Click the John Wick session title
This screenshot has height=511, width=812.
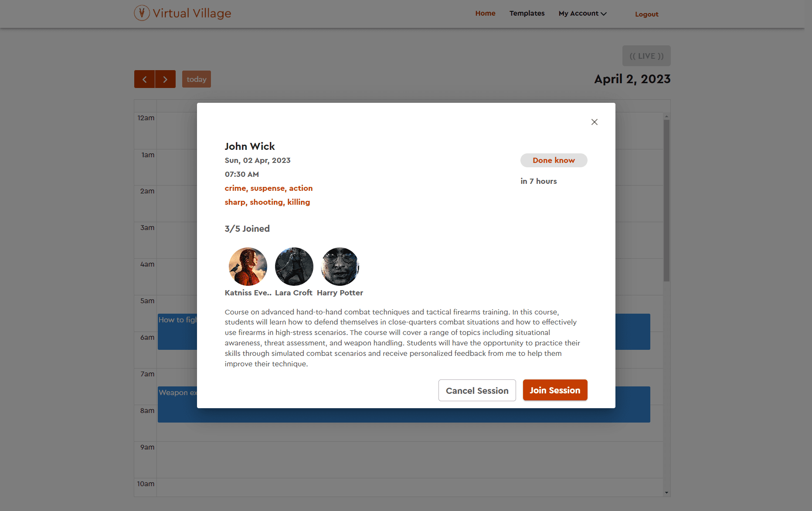(250, 146)
